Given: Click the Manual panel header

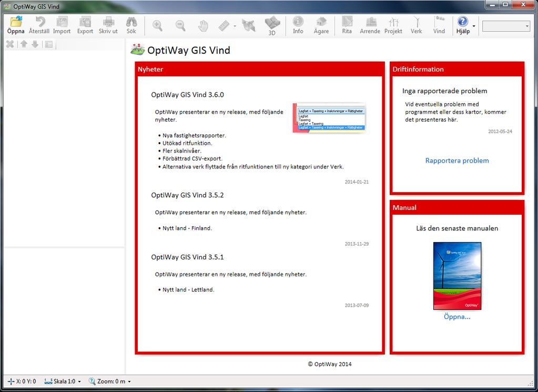Looking at the screenshot, I should click(x=457, y=207).
